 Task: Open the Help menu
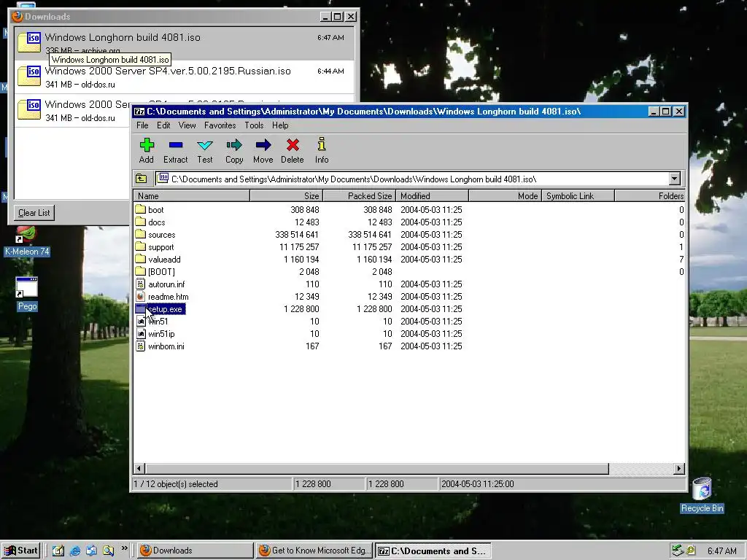280,125
